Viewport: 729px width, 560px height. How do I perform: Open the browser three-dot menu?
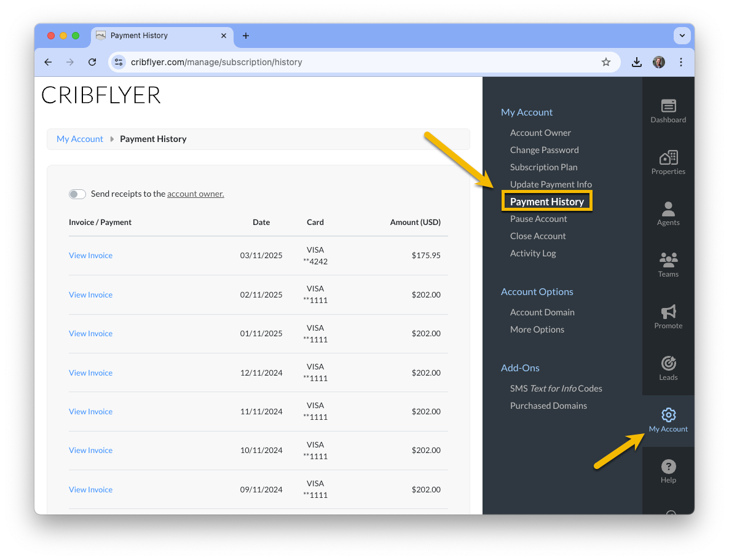680,62
